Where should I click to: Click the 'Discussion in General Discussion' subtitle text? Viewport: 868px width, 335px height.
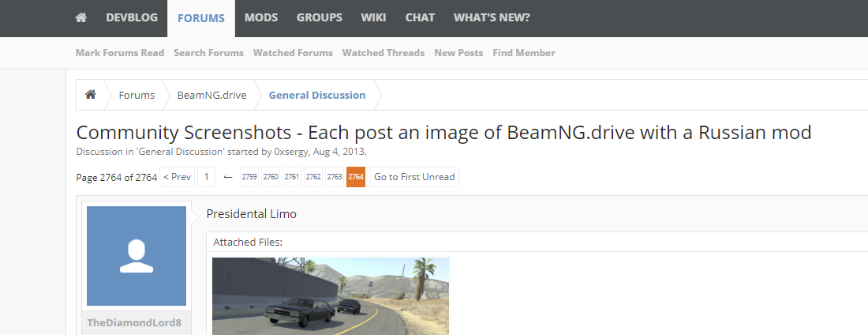(x=222, y=151)
